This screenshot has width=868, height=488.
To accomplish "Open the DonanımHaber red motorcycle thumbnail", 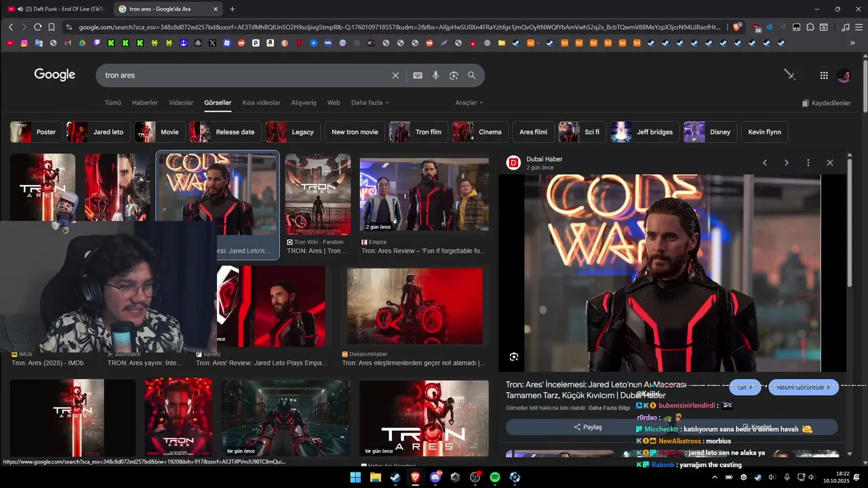I will click(x=414, y=305).
